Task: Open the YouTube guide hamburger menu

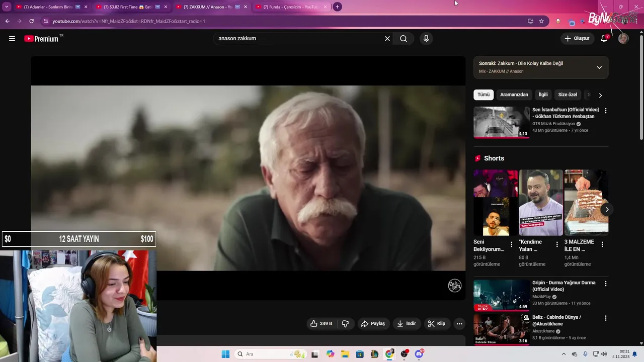Action: 12,39
